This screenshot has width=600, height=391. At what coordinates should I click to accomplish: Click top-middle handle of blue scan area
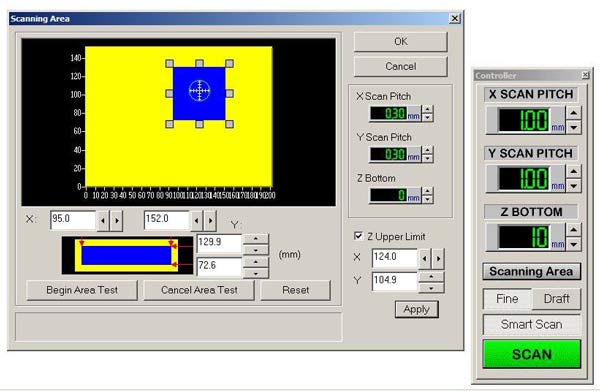click(x=199, y=64)
